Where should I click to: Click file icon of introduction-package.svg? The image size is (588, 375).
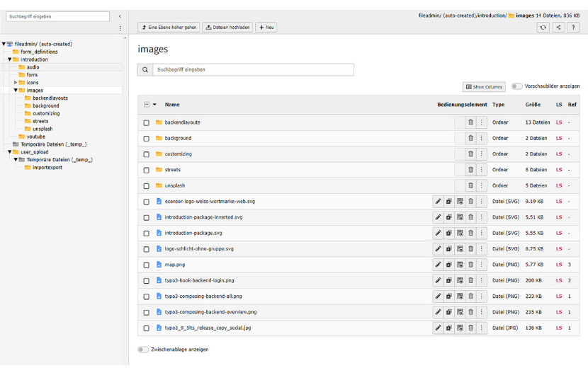(x=159, y=233)
